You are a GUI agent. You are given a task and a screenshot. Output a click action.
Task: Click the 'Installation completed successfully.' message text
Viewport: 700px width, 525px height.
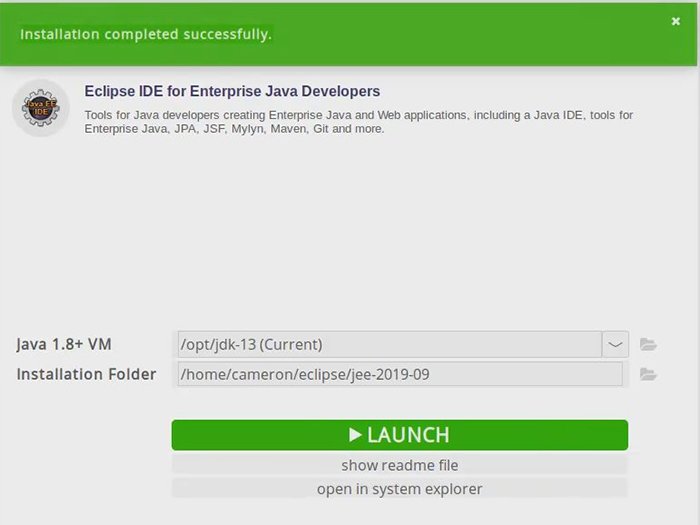click(146, 34)
